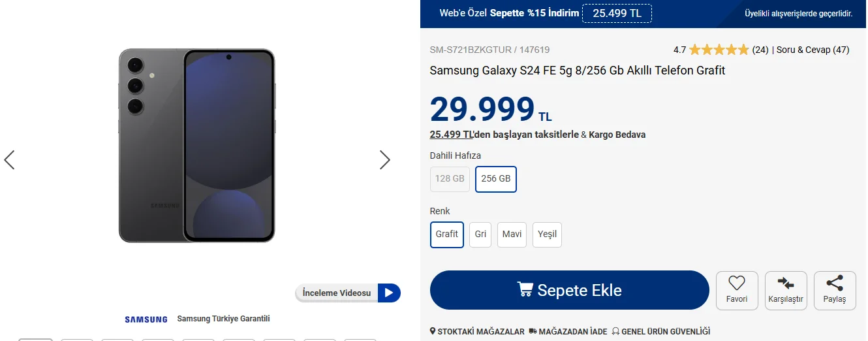Add to favorites with heart icon
The image size is (868, 341).
coord(737,290)
